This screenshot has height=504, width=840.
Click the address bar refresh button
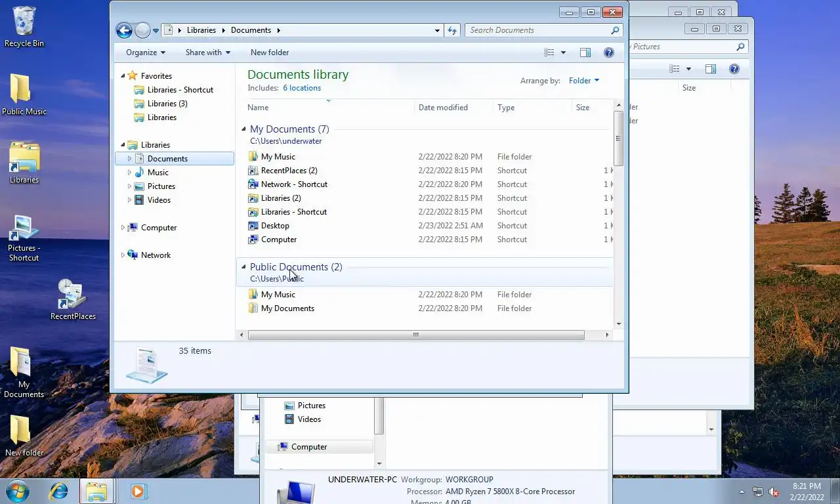(x=451, y=30)
